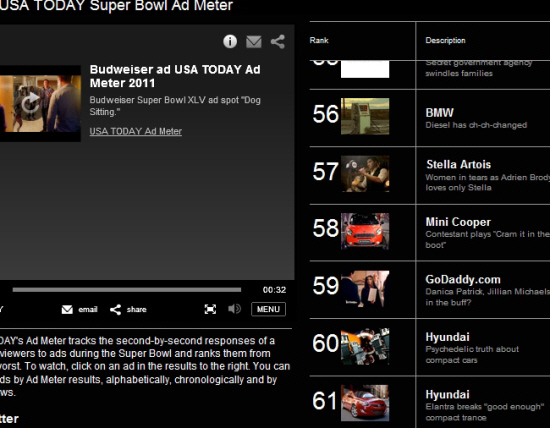Open the Mini Cooper ad thumbnail ranked 58
Viewport: 550px width, 428px height.
(365, 231)
